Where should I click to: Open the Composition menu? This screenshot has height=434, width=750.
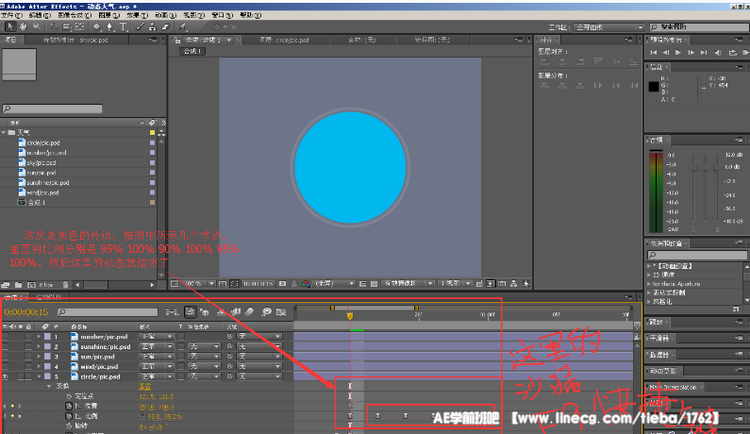coord(74,15)
